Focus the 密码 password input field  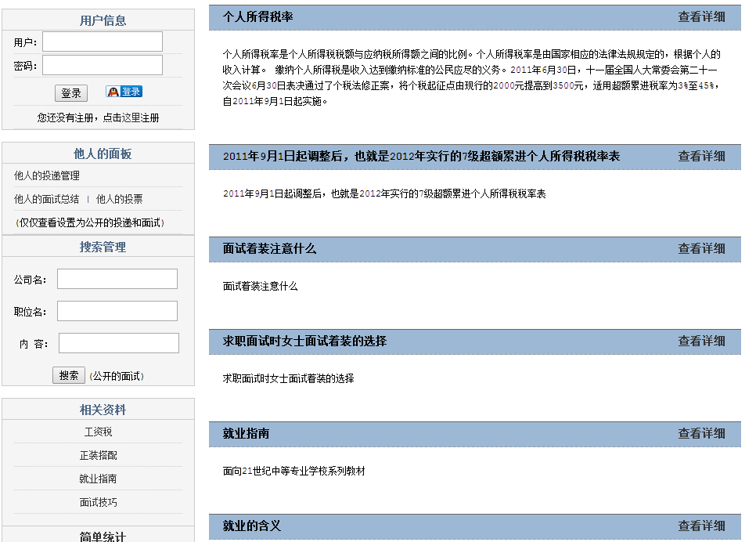tap(103, 65)
